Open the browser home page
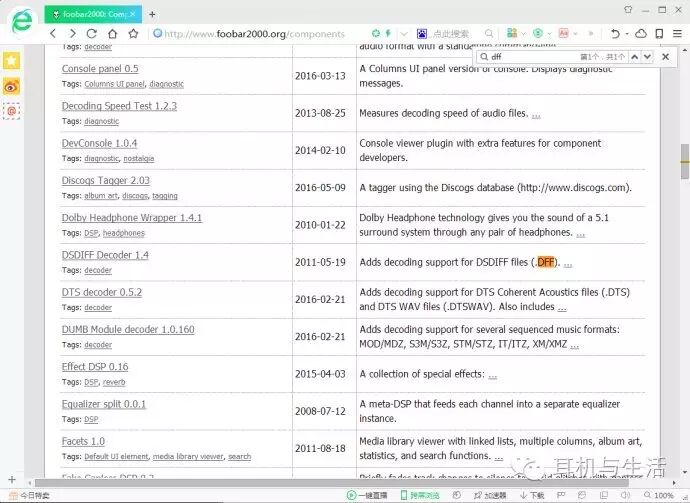The height and width of the screenshot is (503, 690). coord(113,33)
